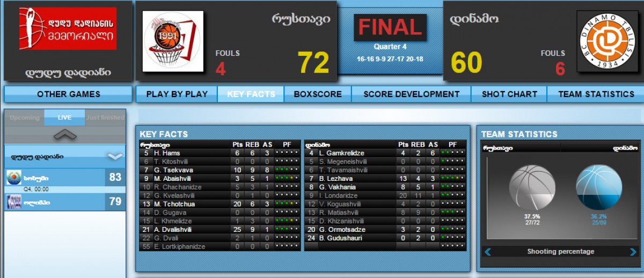Switch the games filter to Upcoming

click(25, 118)
